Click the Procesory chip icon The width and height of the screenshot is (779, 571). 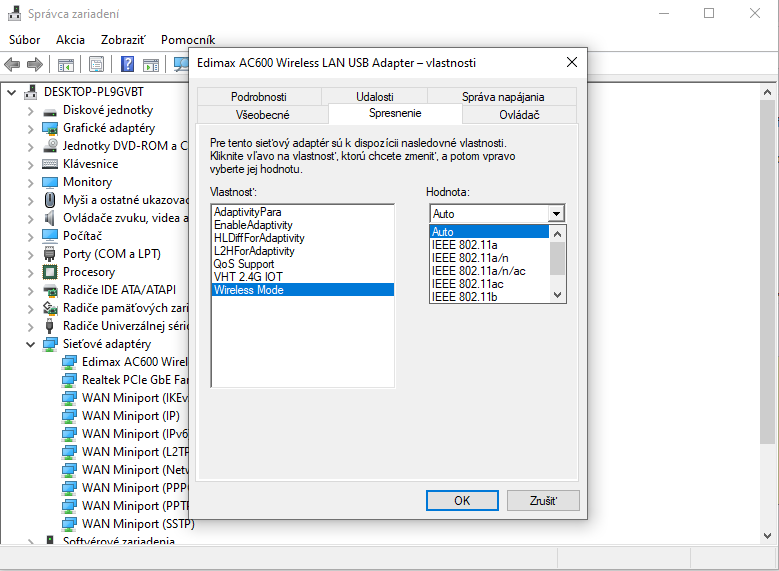pyautogui.click(x=50, y=272)
